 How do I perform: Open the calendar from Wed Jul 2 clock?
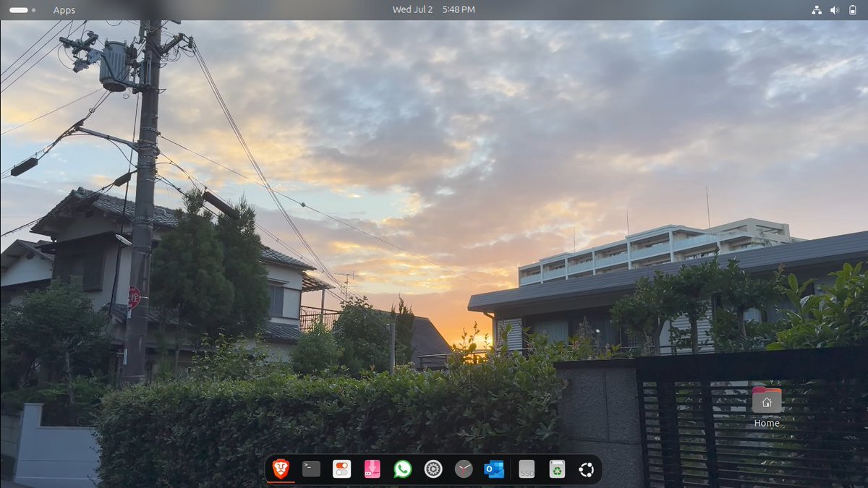(x=433, y=10)
